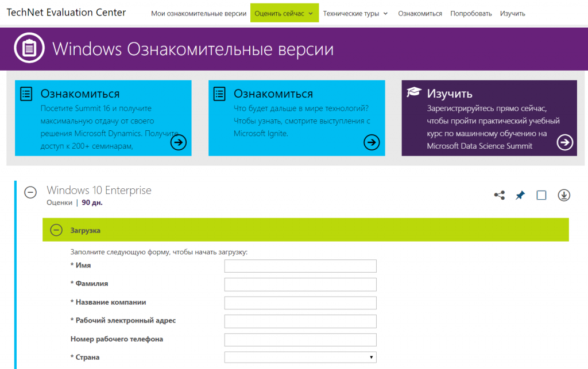588x369 pixels.
Task: Click the clipboard icon in the purple banner
Action: [x=29, y=48]
